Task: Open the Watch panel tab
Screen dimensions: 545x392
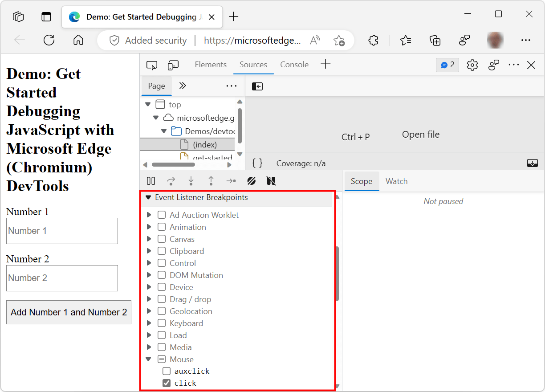Action: pyautogui.click(x=396, y=181)
